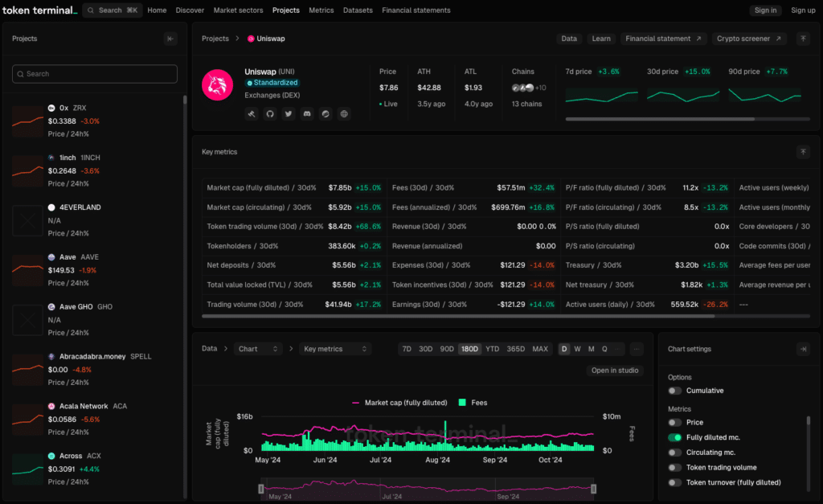Viewport: 823px width, 504px height.
Task: Open the Metrics menu item
Action: pos(321,10)
